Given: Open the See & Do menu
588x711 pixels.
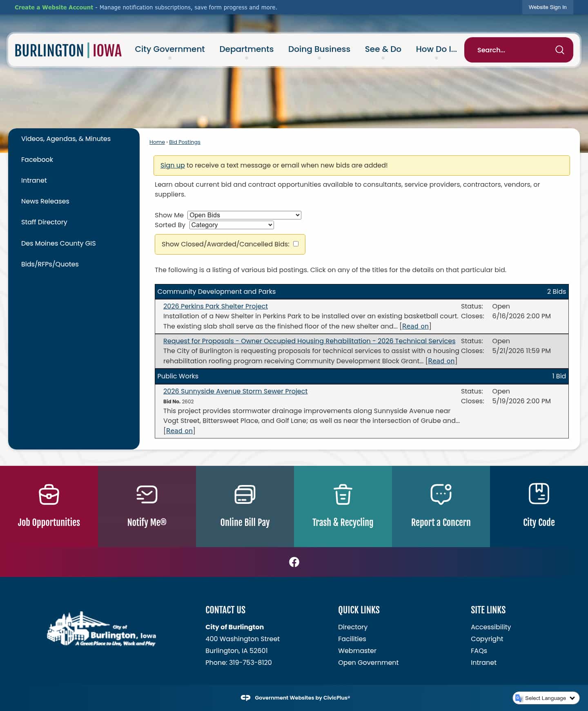Looking at the screenshot, I should pos(383,49).
